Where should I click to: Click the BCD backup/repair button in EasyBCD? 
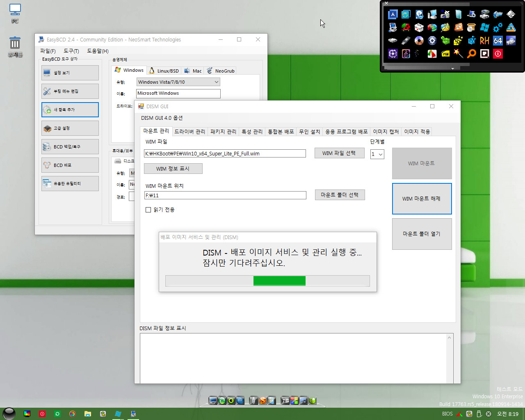pos(70,146)
